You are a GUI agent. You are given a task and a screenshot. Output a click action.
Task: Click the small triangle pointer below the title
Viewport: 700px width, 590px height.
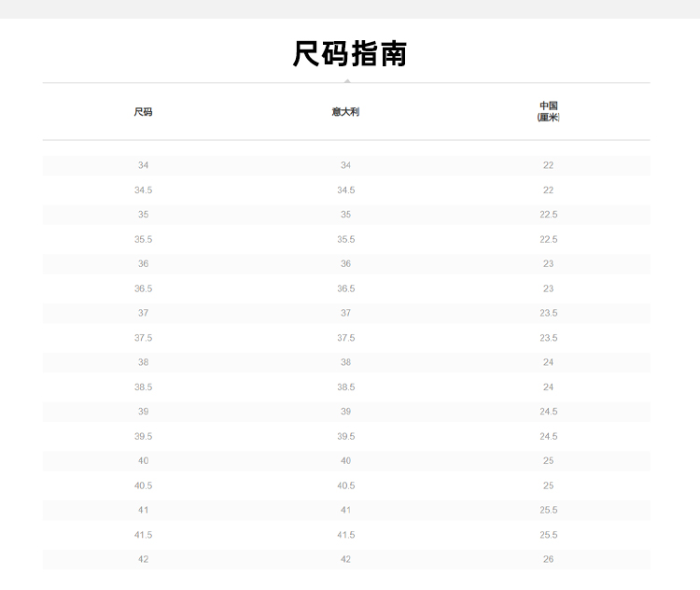pos(347,81)
